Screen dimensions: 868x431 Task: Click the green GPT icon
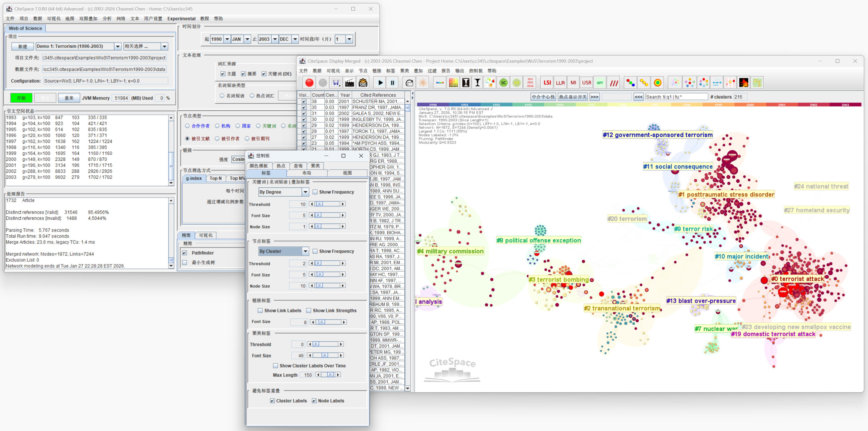click(x=600, y=83)
